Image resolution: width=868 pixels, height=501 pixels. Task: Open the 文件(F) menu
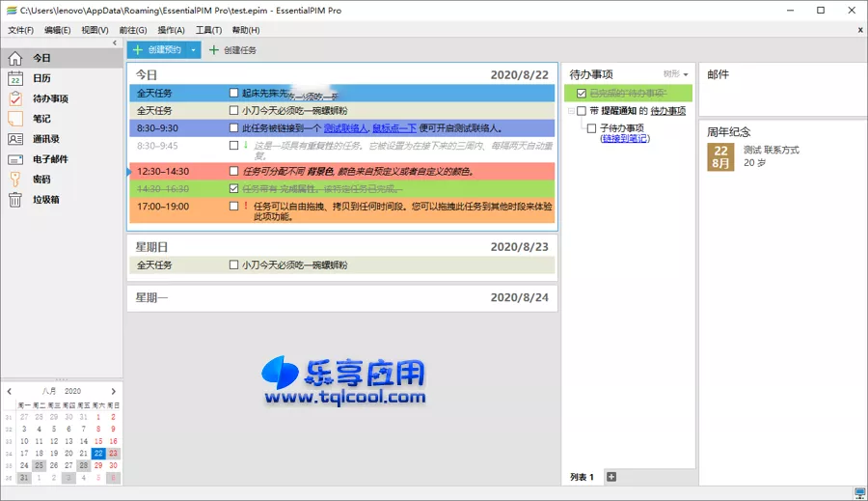[x=20, y=30]
